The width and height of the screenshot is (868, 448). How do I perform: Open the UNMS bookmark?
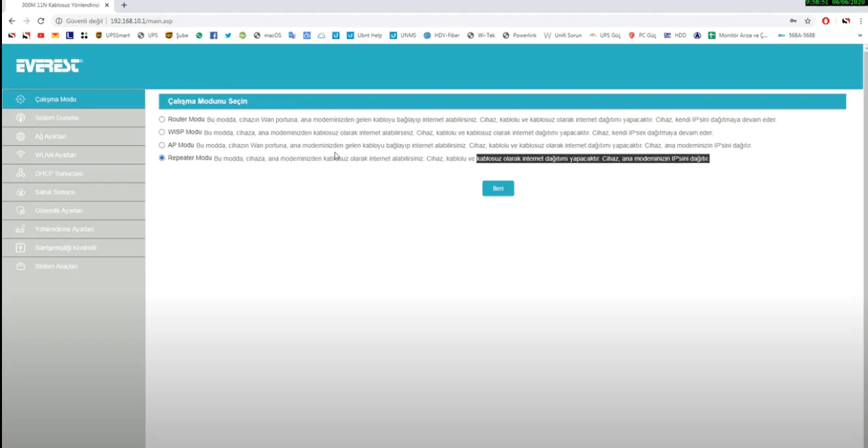403,36
